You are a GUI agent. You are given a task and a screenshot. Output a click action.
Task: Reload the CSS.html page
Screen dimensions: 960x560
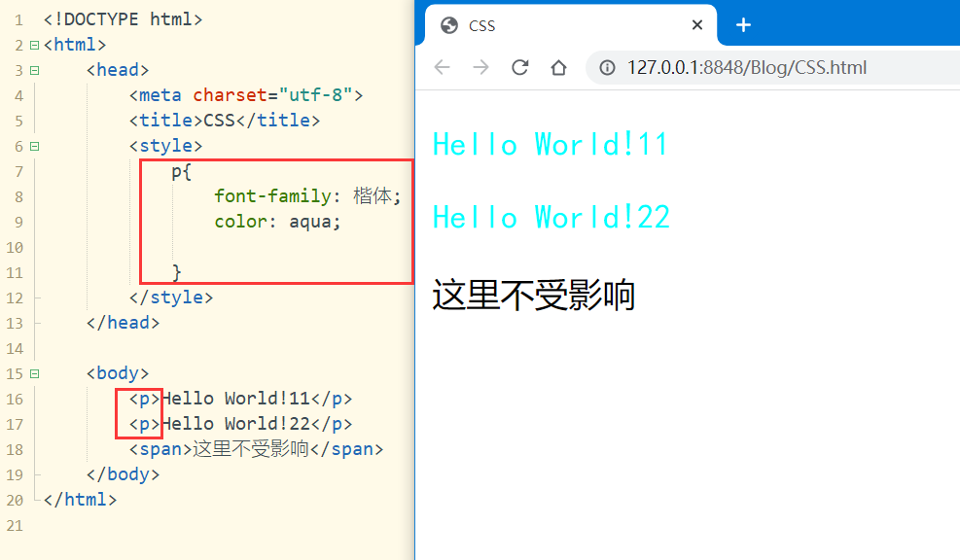coord(519,67)
